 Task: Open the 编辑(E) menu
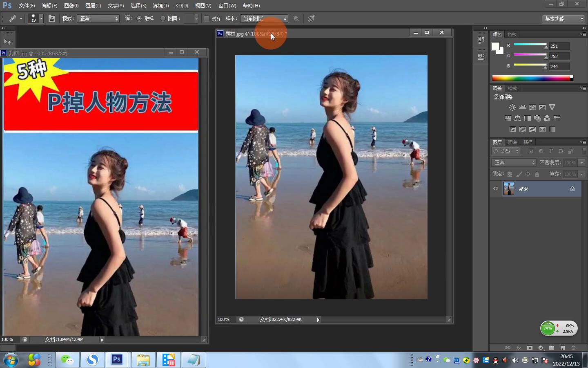coord(49,6)
